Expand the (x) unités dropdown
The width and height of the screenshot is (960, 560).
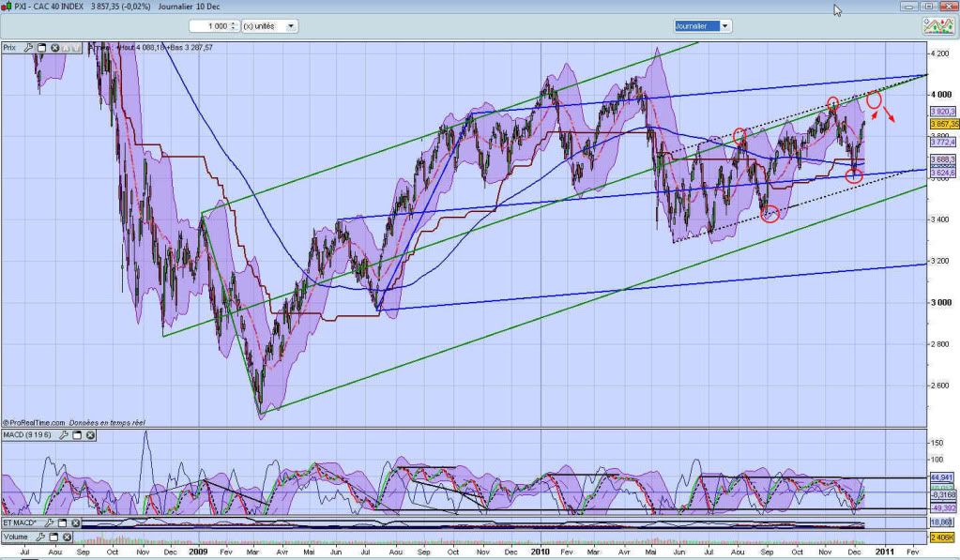click(x=291, y=26)
